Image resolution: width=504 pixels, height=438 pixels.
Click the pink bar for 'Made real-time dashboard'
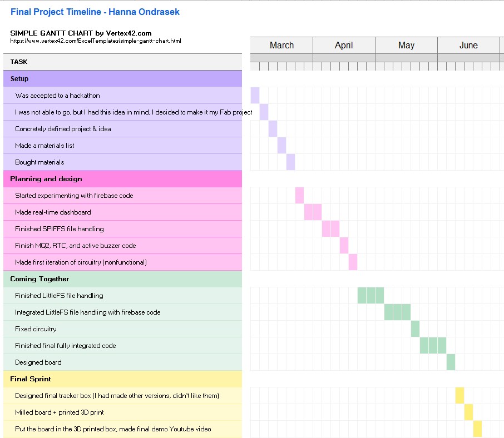(313, 212)
